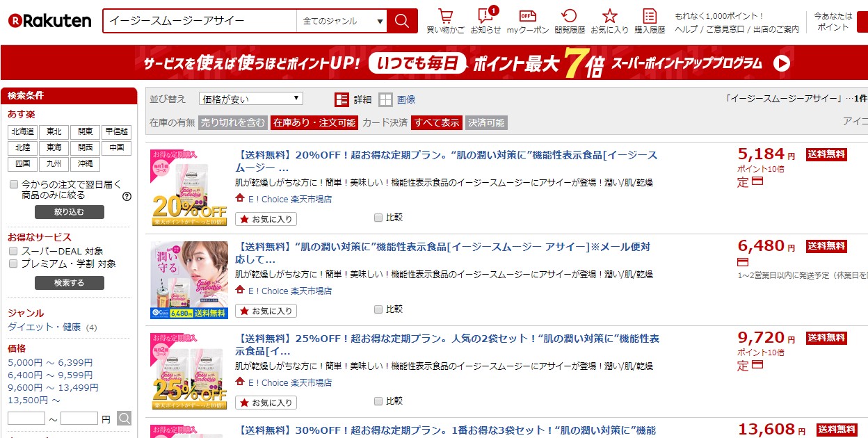Enable スーパーDEAL 対象 checkbox
Screen dimensions: 868x438
pyautogui.click(x=13, y=251)
